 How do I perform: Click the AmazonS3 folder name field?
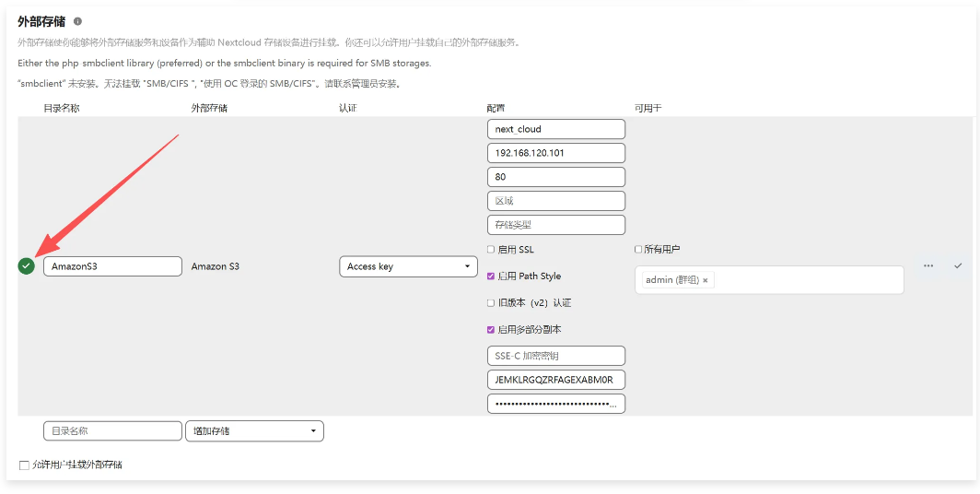(112, 266)
